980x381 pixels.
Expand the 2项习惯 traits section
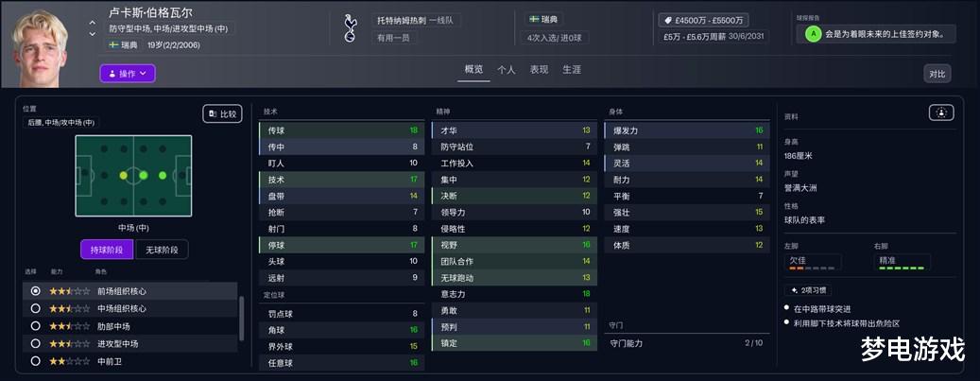(x=809, y=290)
